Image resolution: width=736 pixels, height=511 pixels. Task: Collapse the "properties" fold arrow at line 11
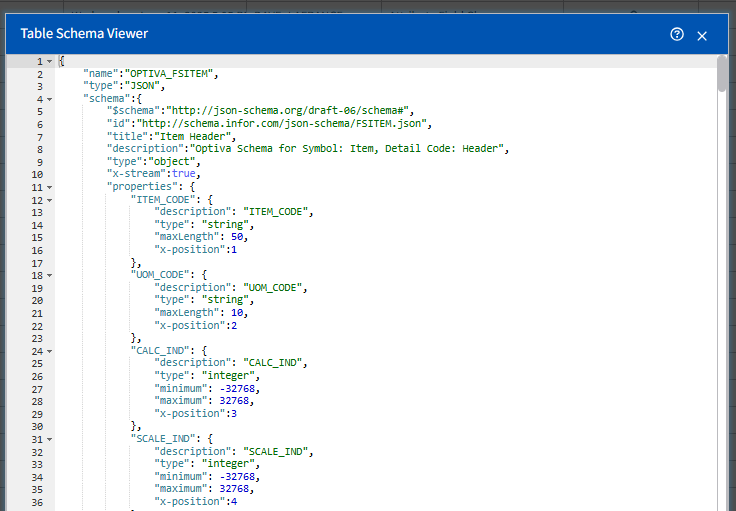pos(50,188)
